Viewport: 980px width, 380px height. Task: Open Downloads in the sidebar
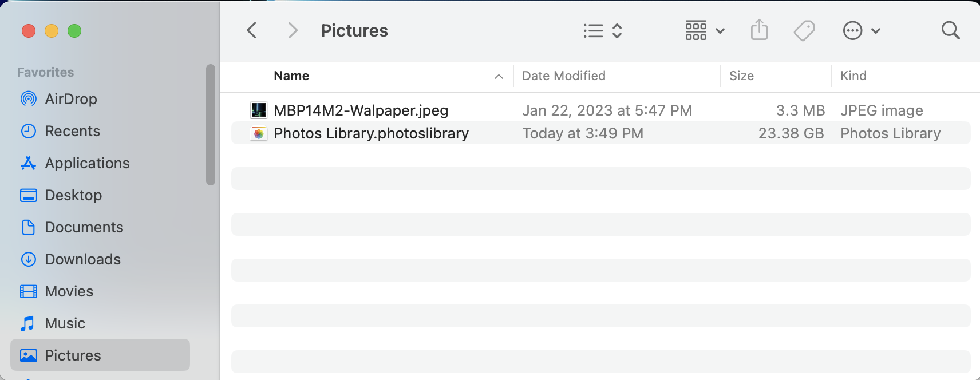tap(82, 259)
